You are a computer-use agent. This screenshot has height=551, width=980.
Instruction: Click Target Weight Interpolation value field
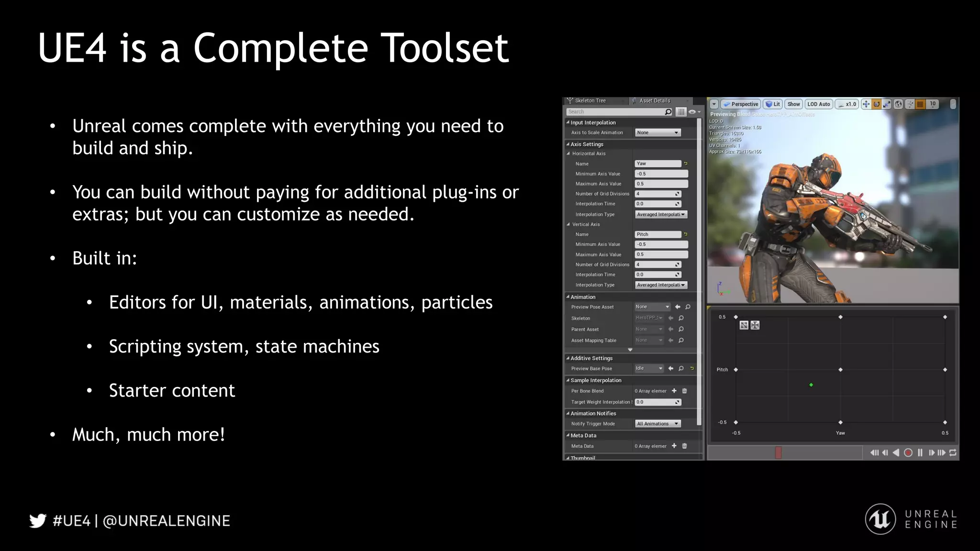(x=658, y=402)
